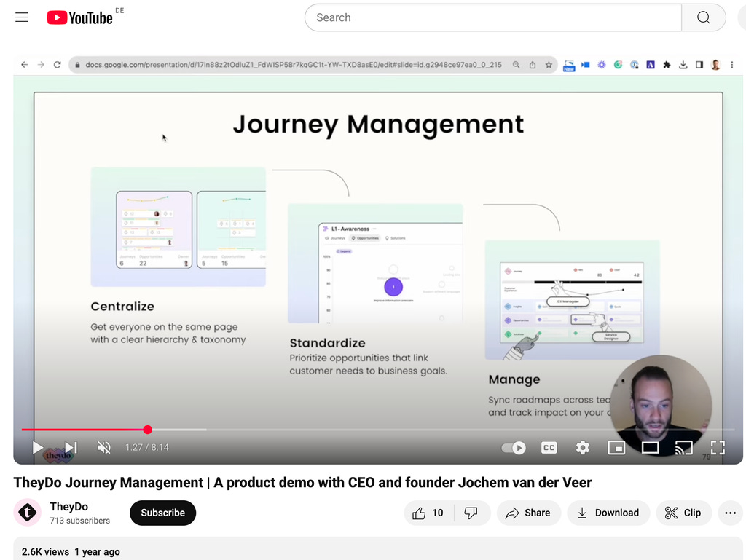Image resolution: width=746 pixels, height=560 pixels.
Task: Click the in-video browser back arrow
Action: pos(25,65)
